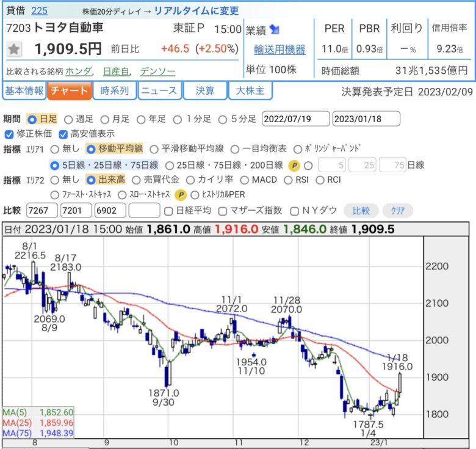The width and height of the screenshot is (476, 449).
Task: Click the custom mid-term days field 25
Action: (362, 165)
